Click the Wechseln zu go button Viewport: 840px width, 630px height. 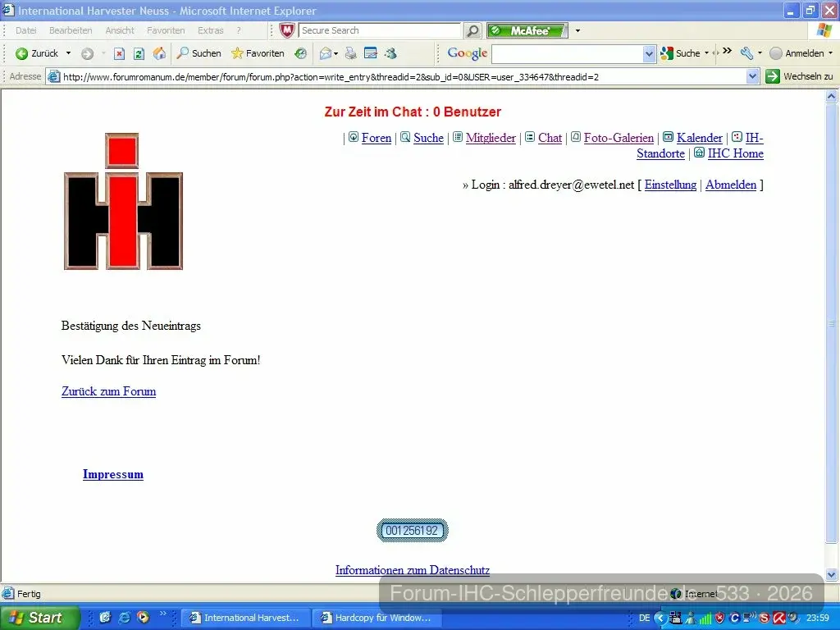[x=799, y=76]
